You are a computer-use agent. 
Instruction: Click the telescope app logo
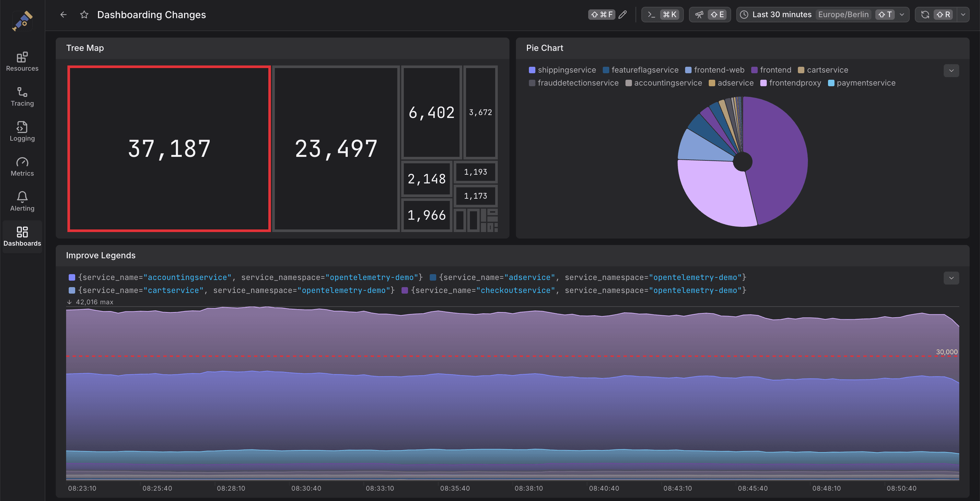tap(22, 20)
